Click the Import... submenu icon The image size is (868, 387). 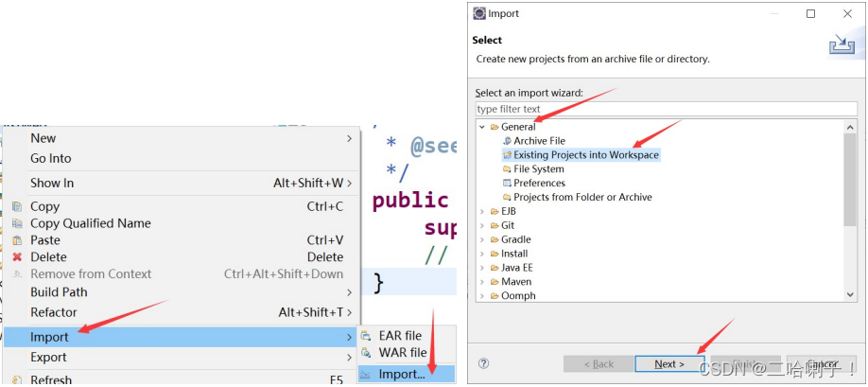pos(366,375)
